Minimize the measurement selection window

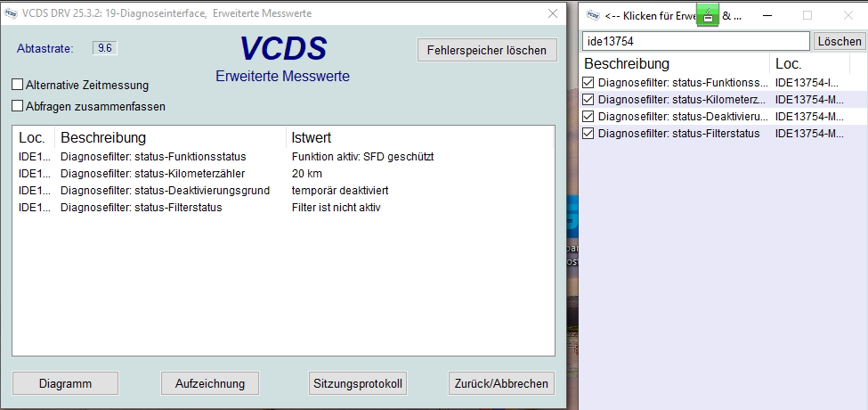[767, 15]
